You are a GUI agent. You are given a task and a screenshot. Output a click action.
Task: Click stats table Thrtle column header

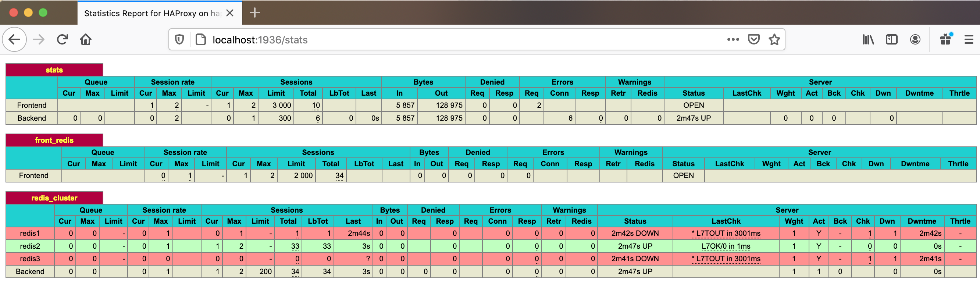coord(959,93)
